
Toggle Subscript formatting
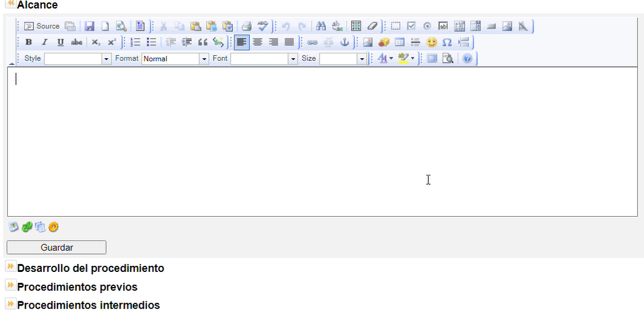tap(96, 42)
